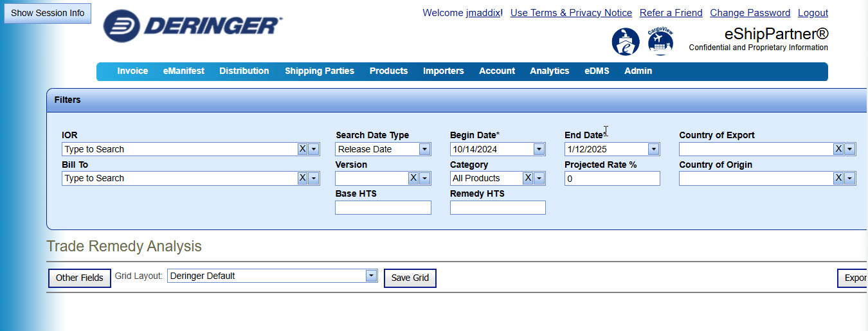Click the ship eShipPartner round icon

625,42
